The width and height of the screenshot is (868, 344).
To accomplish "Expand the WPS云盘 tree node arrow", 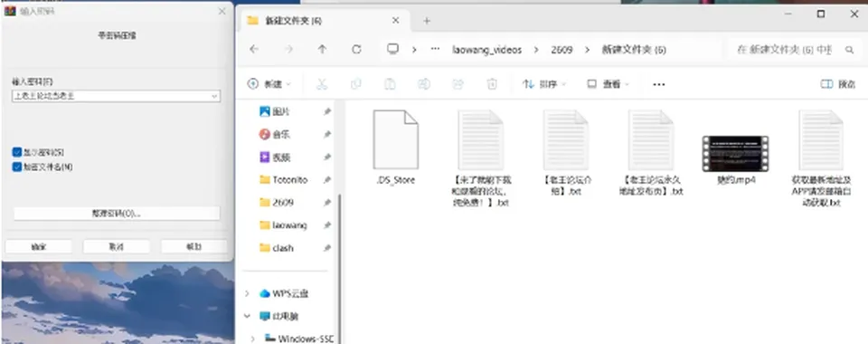I will click(x=248, y=293).
